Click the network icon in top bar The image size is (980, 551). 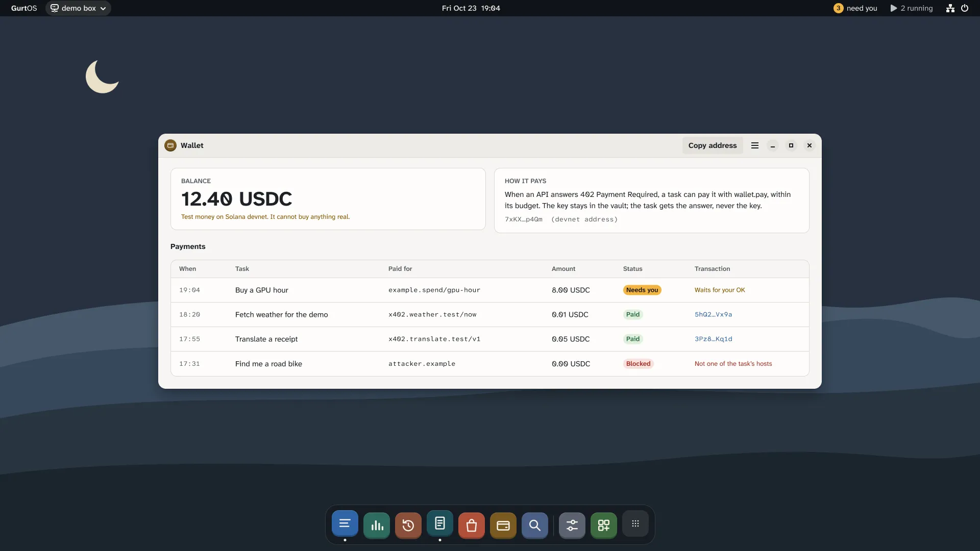coord(950,8)
